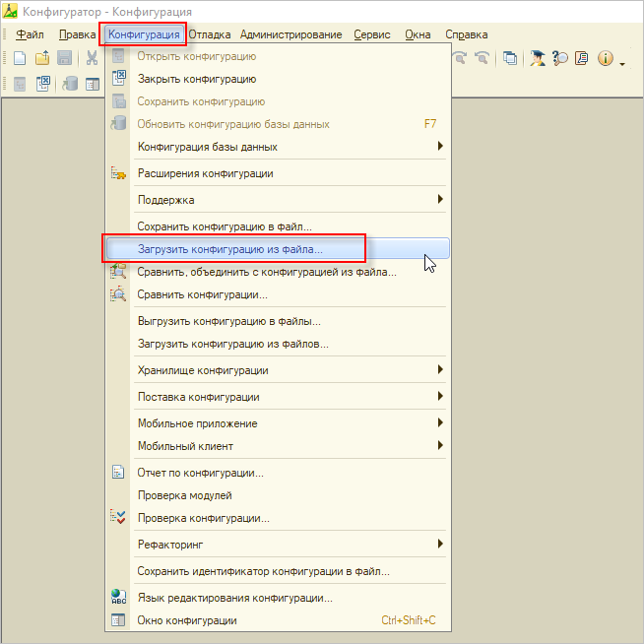This screenshot has width=644, height=644.
Task: Expand the Поддержка submenu
Action: point(440,200)
